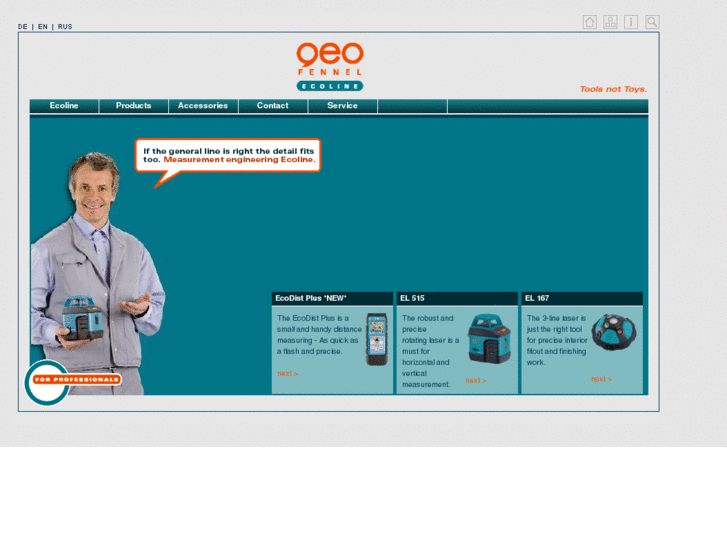Click the man holding the laser
Screen dimensions: 727x545
pyautogui.click(x=96, y=274)
